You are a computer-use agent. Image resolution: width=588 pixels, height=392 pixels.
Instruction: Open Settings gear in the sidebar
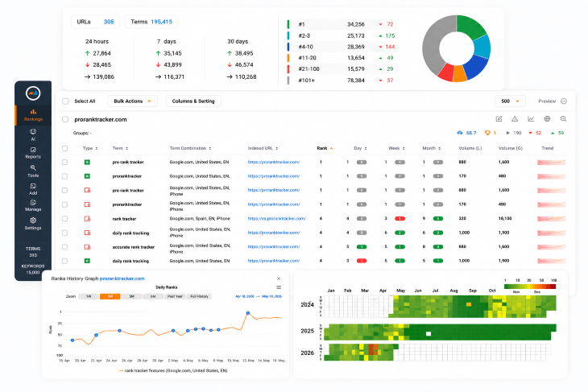[x=33, y=221]
